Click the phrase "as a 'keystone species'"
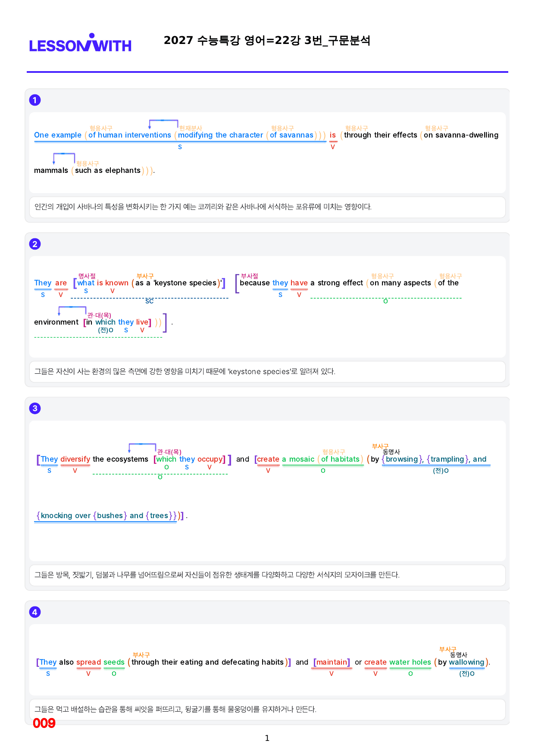The height and width of the screenshot is (756, 535). (178, 283)
